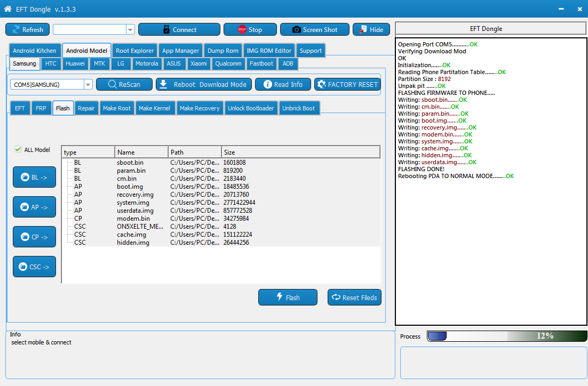Click the folder icon on CSC button
Viewport: 588px width, 386px height.
[23, 267]
